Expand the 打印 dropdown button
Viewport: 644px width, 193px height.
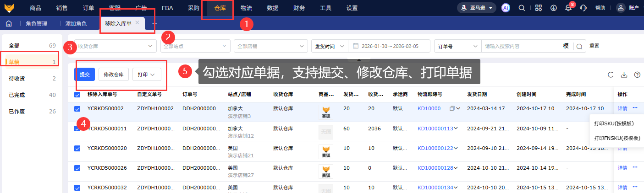(147, 74)
